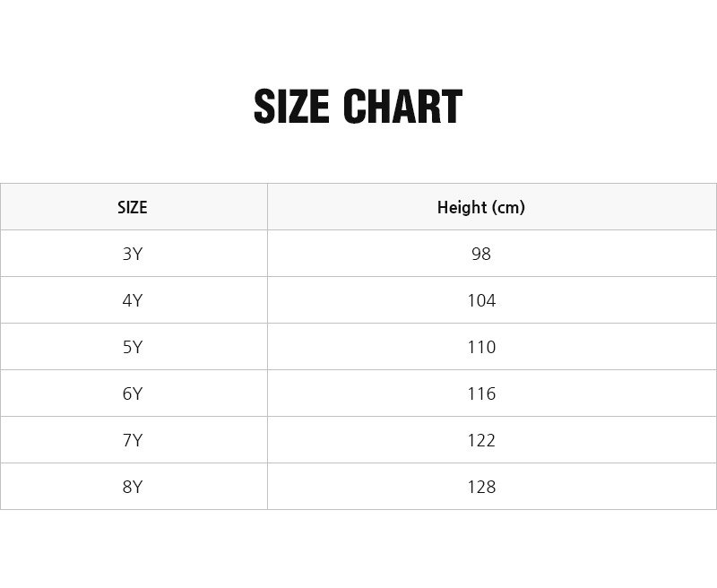Click the height value 122

coord(481,440)
